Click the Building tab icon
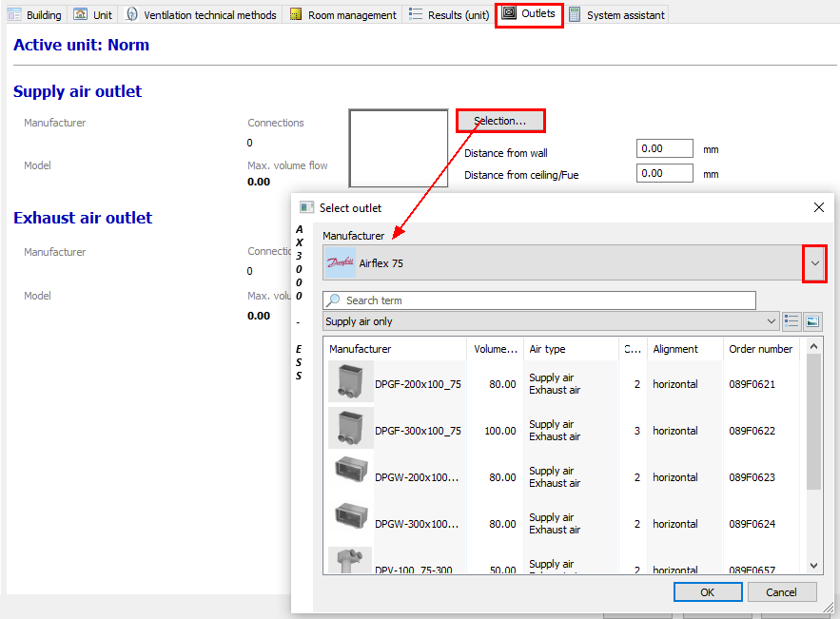The height and width of the screenshot is (619, 840). coord(14,14)
